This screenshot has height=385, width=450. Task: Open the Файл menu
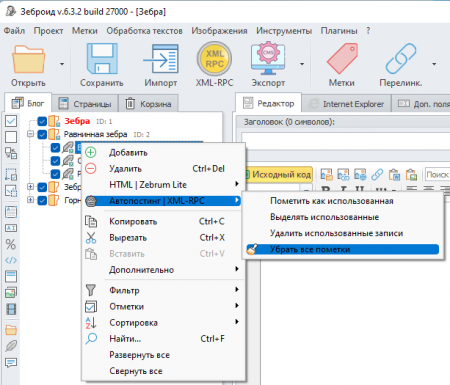click(x=14, y=31)
